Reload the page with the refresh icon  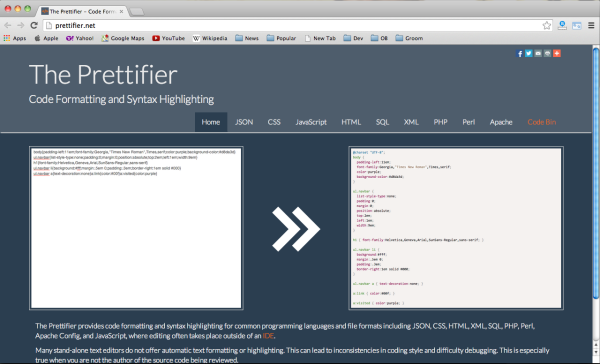[x=34, y=25]
